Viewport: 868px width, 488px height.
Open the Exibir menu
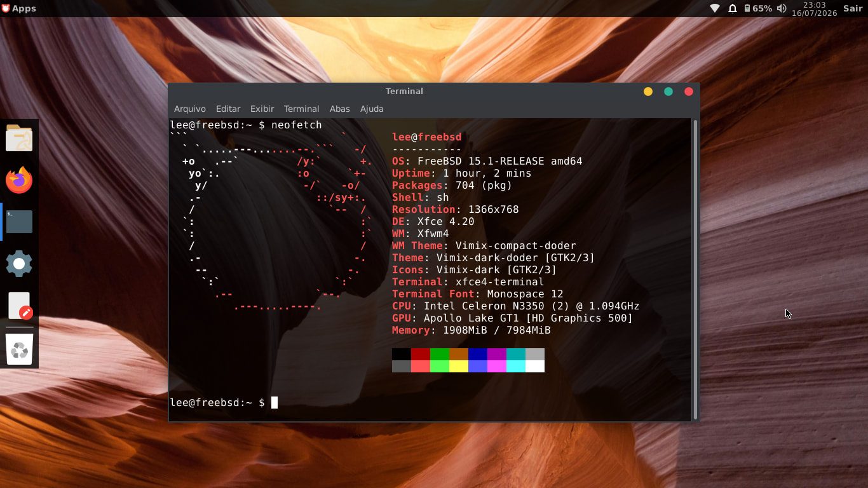(x=262, y=109)
